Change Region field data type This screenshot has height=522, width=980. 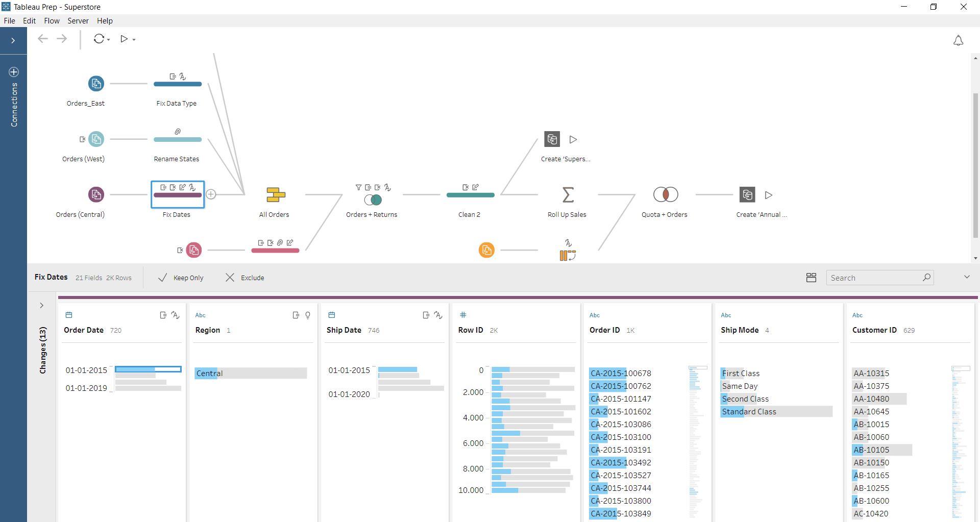click(201, 315)
